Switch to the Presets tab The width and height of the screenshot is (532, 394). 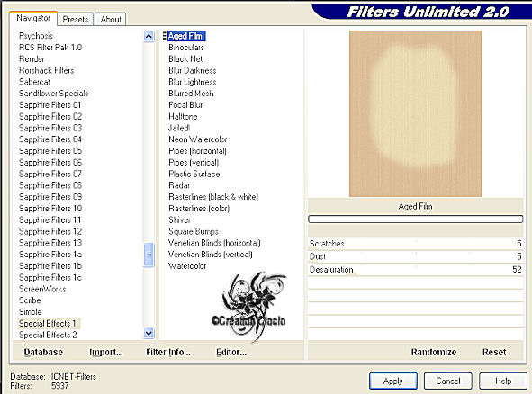tap(76, 19)
